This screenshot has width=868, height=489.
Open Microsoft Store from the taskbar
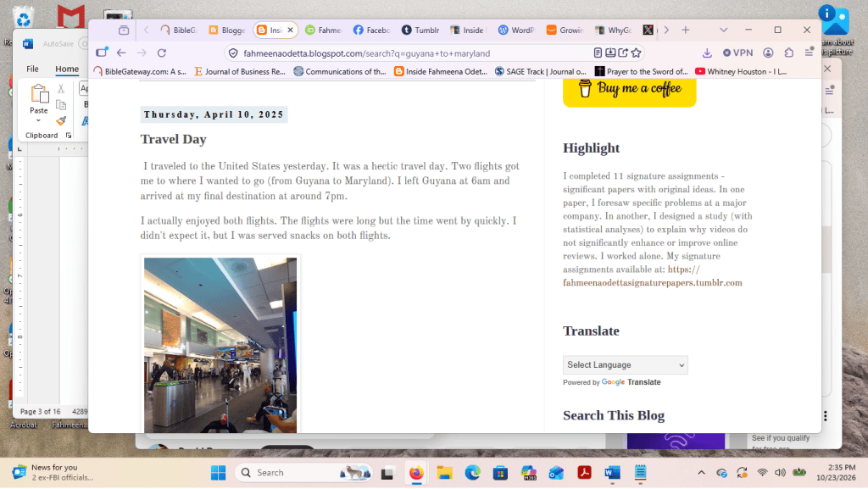pos(500,473)
